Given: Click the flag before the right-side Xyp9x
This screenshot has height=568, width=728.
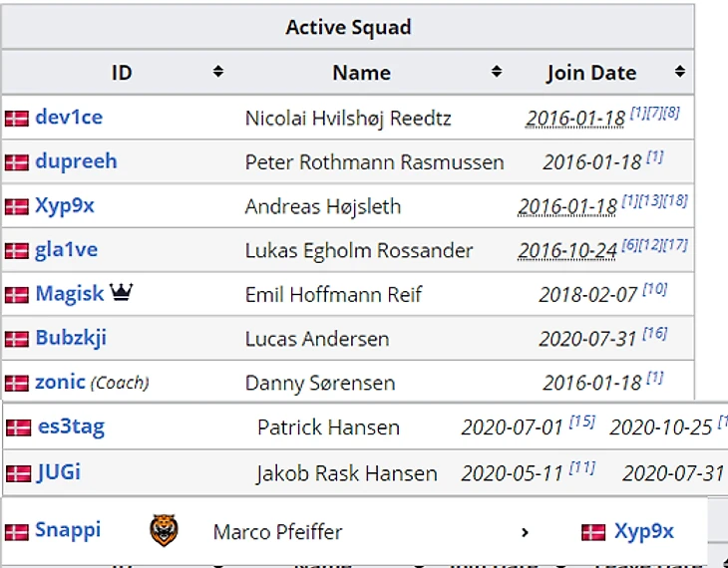Looking at the screenshot, I should 593,532.
